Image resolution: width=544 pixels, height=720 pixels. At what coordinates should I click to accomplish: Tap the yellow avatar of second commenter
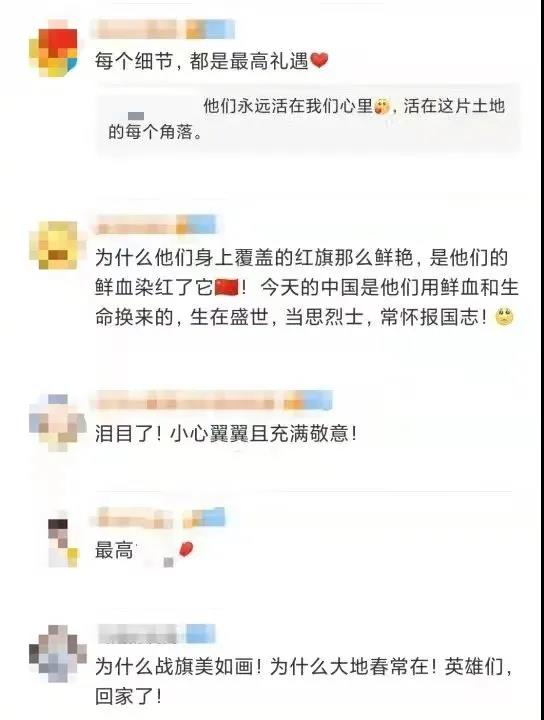[53, 245]
